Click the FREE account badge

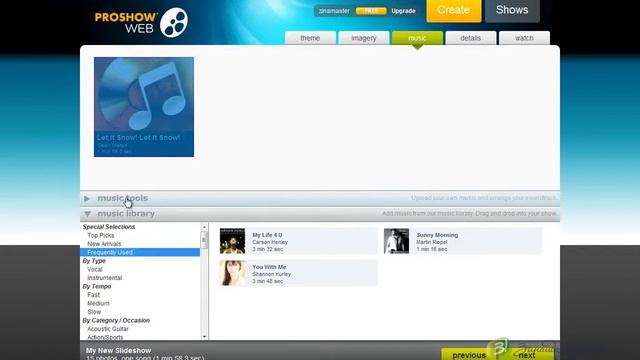tap(371, 11)
